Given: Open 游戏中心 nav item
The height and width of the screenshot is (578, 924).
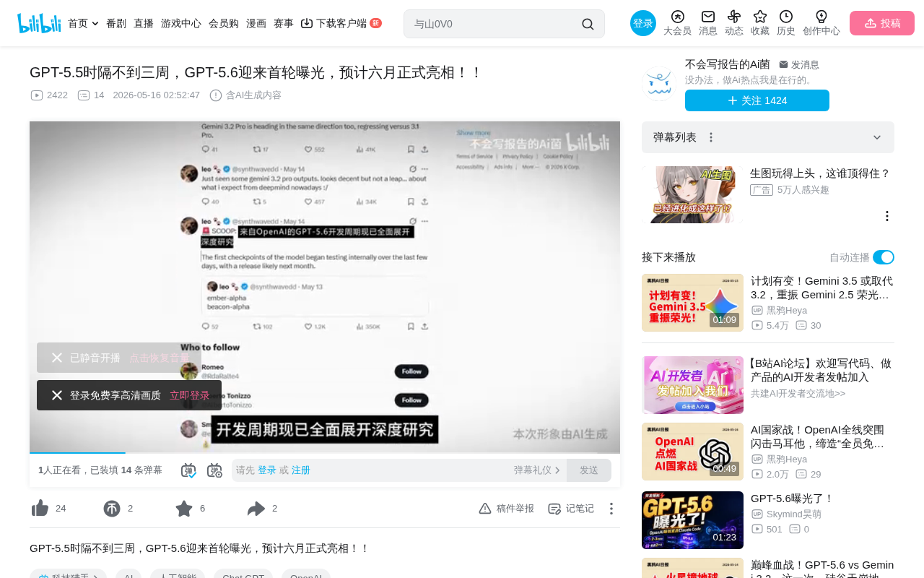Looking at the screenshot, I should click(181, 23).
